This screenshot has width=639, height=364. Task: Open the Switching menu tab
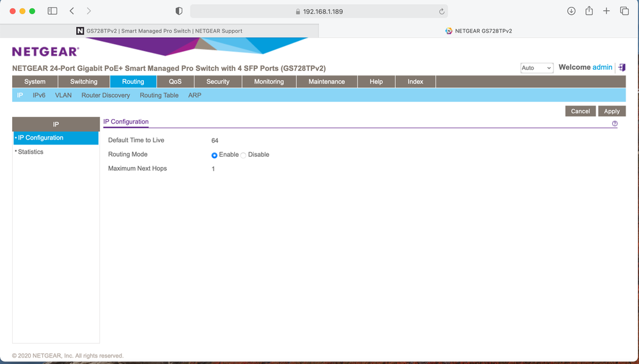click(x=84, y=81)
